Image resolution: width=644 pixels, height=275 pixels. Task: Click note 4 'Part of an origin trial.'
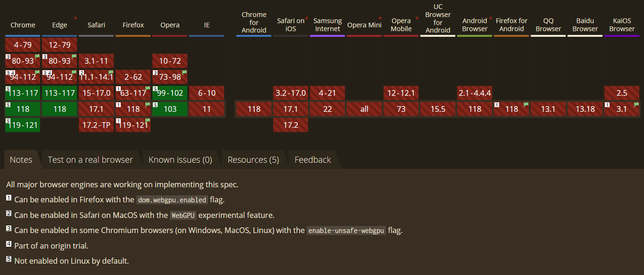click(x=51, y=246)
